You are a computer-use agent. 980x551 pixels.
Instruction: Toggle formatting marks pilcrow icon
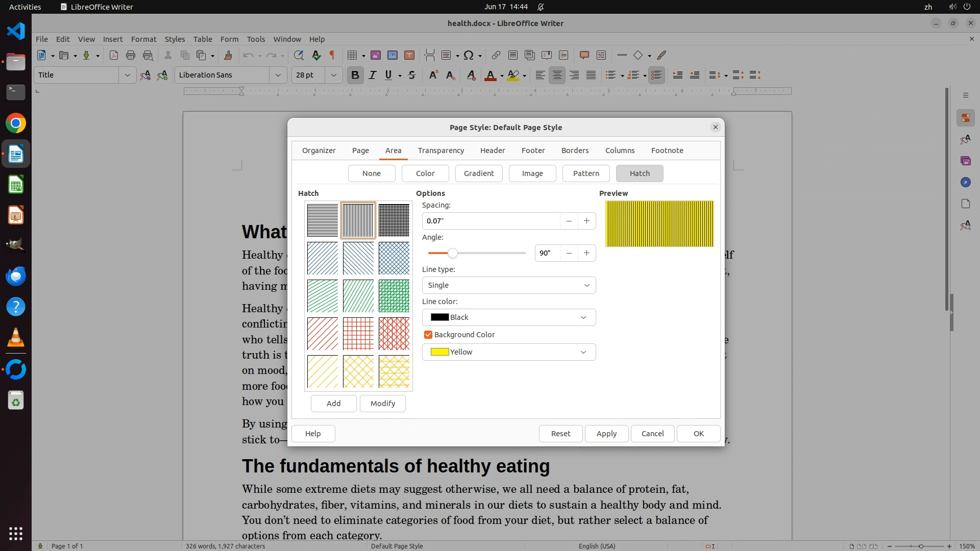click(332, 55)
